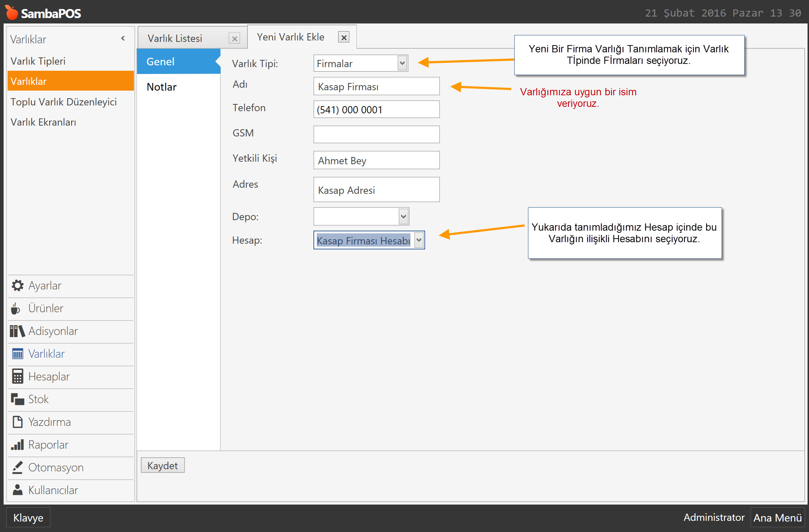Open the Varlık Tipi dropdown
The image size is (809, 532).
(x=402, y=63)
